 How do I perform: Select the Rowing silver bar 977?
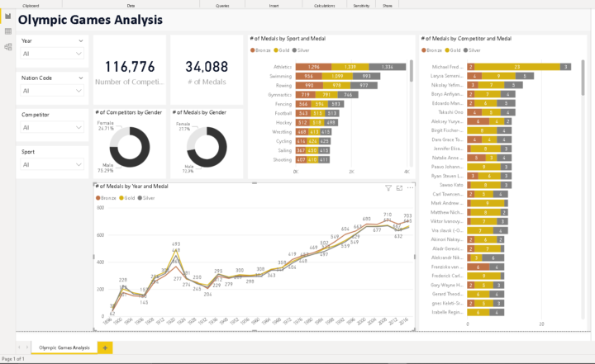click(x=364, y=86)
